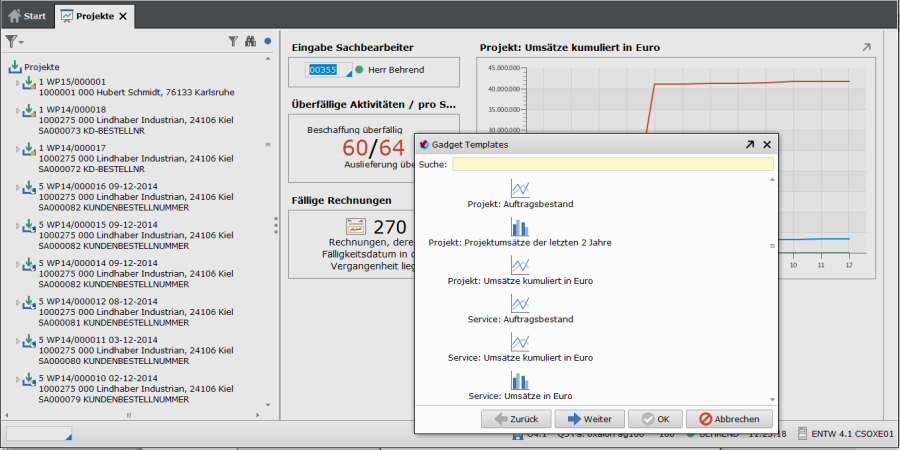Click the server icon in status bar
This screenshot has width=900, height=450.
tap(802, 434)
